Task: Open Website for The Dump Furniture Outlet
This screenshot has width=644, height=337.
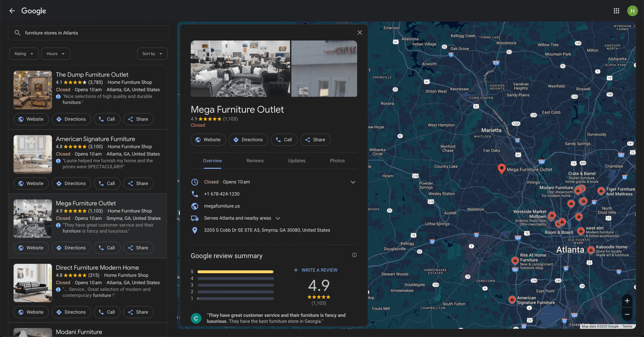Action: tap(31, 119)
